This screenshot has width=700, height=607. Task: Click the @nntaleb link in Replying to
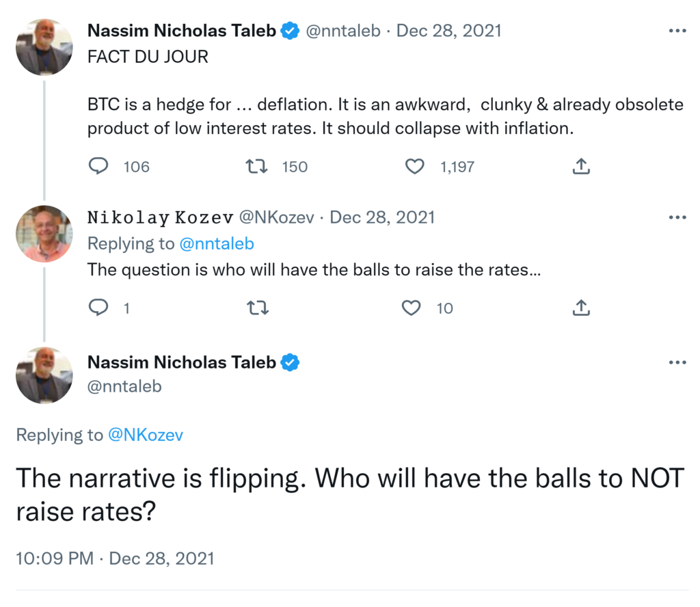coord(217,244)
